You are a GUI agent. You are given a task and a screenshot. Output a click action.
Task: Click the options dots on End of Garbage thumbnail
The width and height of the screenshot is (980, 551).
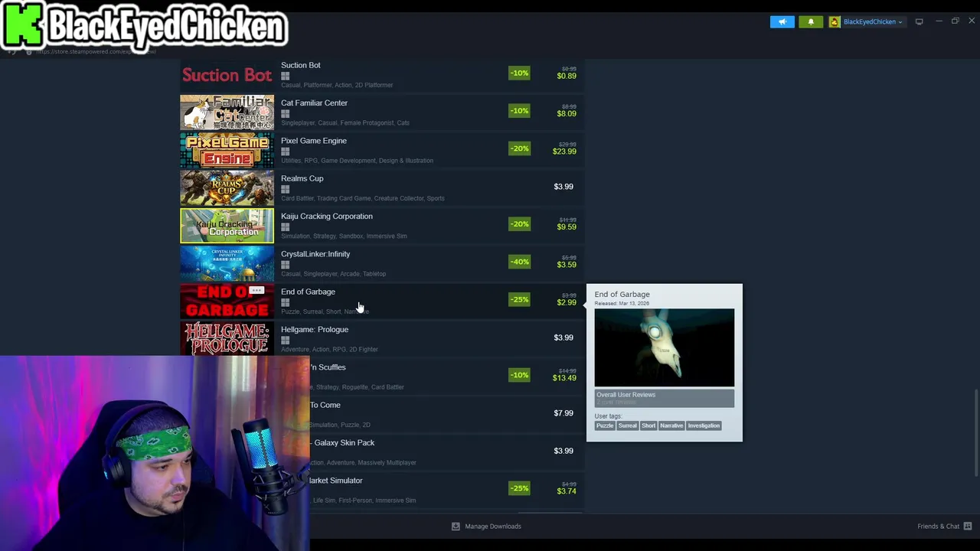(256, 291)
